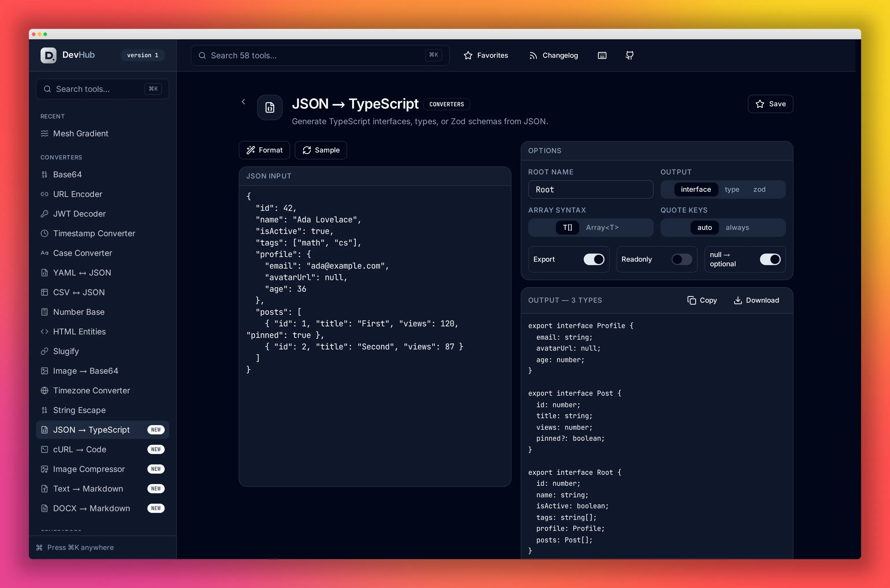Click the Case Converter Aa icon
This screenshot has width=890, height=588.
tap(44, 253)
